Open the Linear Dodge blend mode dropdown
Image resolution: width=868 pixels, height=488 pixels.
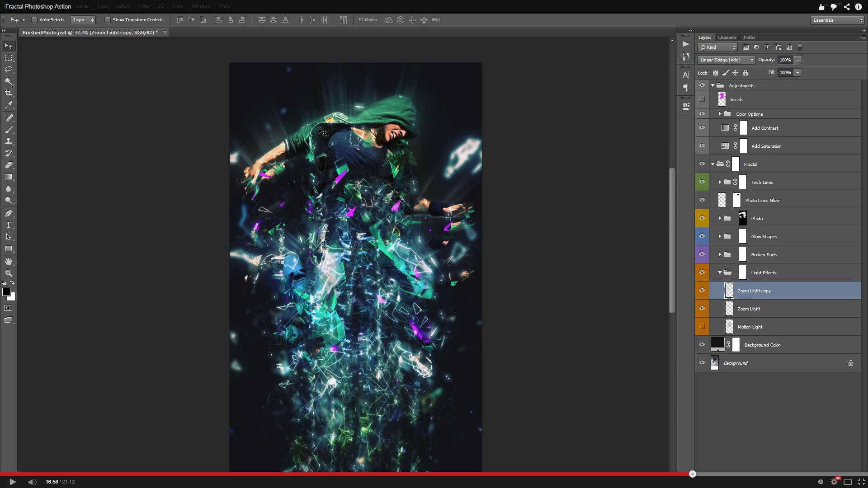[x=726, y=60]
